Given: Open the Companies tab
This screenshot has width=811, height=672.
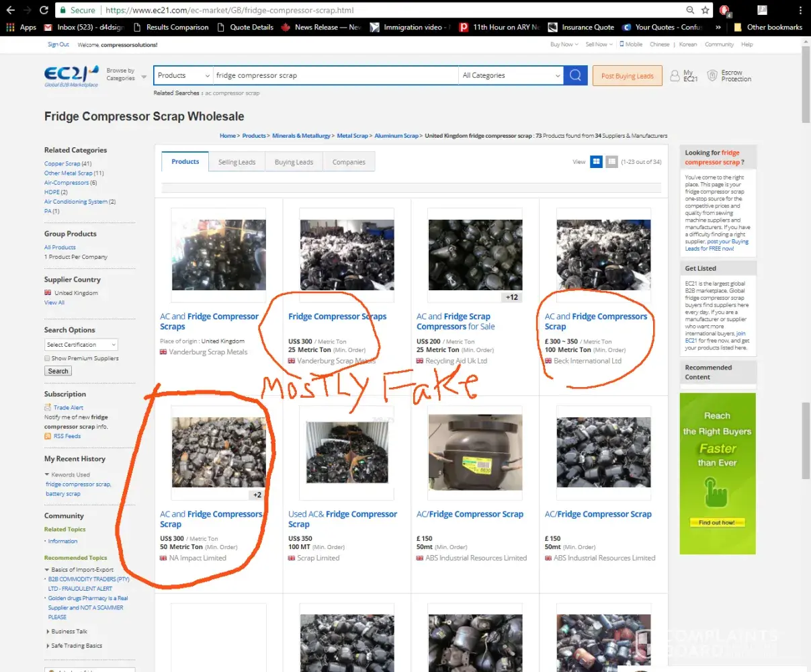Looking at the screenshot, I should (349, 162).
